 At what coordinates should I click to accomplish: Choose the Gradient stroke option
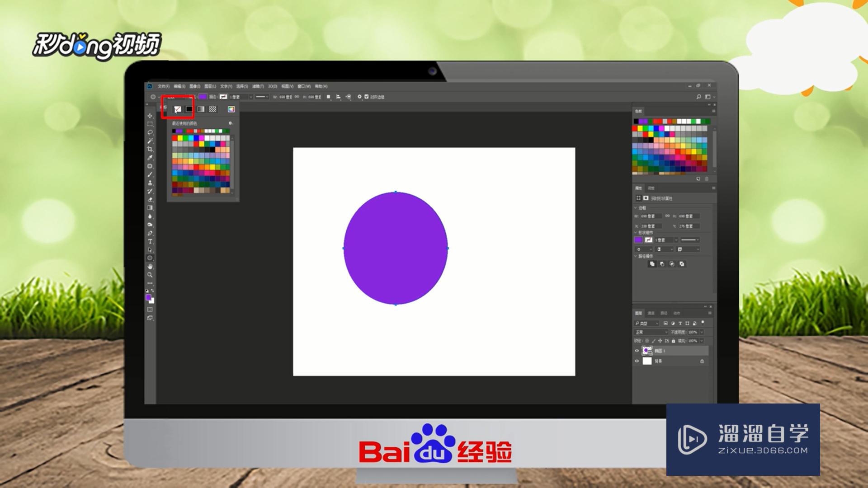click(x=201, y=109)
